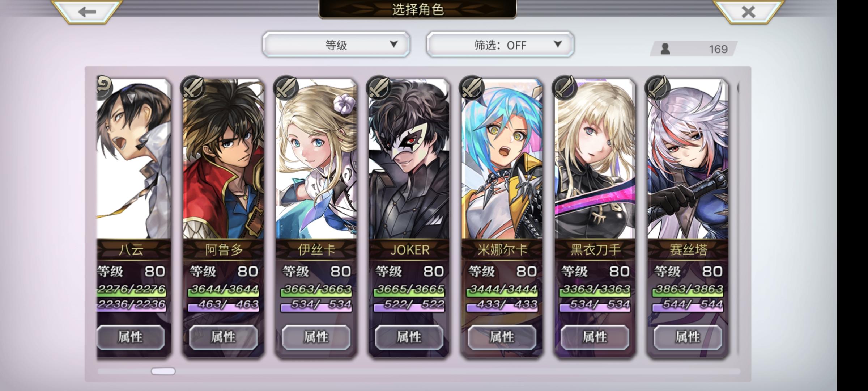The image size is (868, 391).
Task: Click the sword class icon on 阿鲁多
Action: [193, 88]
